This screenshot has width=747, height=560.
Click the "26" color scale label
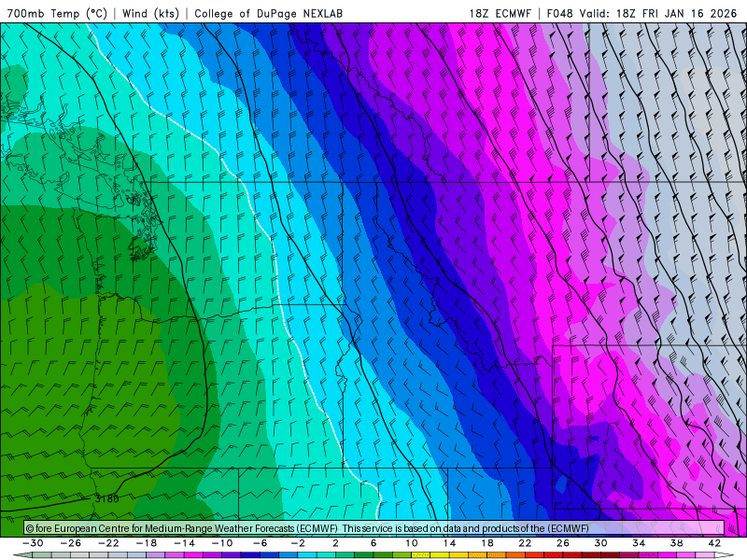(x=563, y=543)
